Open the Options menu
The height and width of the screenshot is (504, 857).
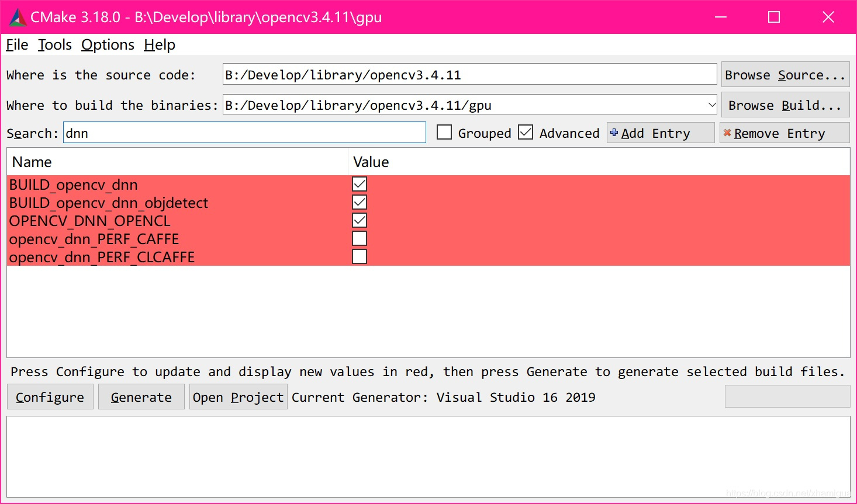tap(108, 45)
